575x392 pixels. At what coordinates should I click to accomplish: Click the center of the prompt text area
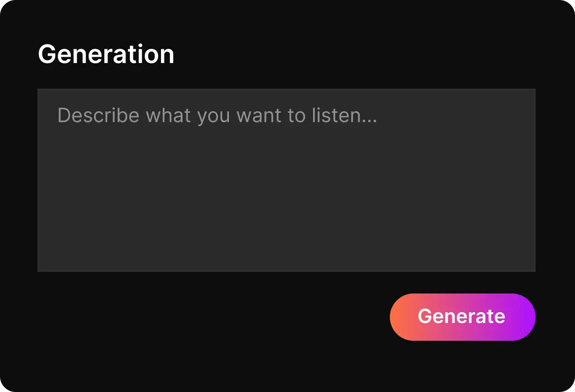point(286,180)
